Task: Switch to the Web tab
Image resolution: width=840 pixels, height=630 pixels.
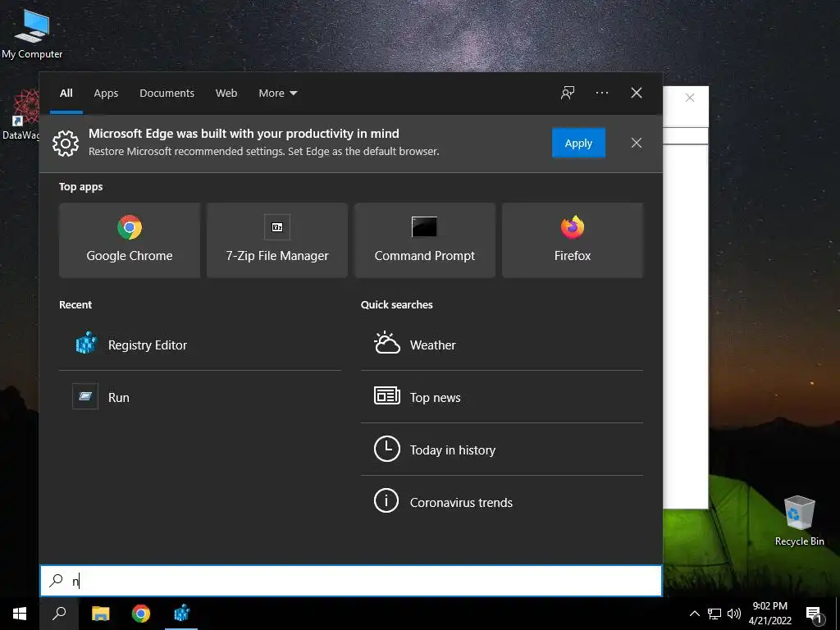Action: (x=226, y=93)
